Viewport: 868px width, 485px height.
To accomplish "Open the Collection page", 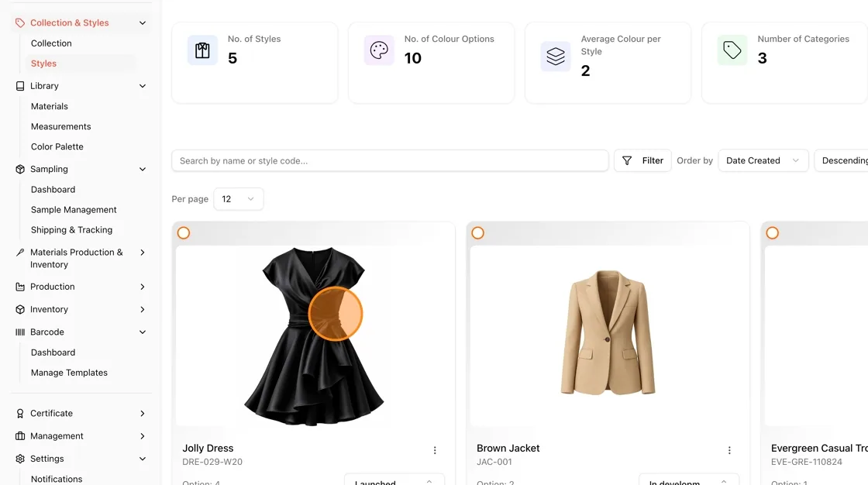I will (x=51, y=43).
